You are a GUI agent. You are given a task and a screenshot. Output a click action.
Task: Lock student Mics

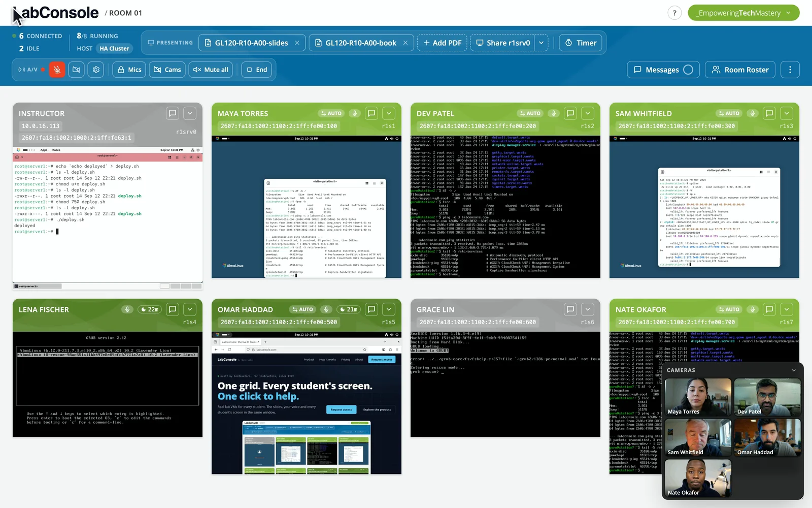point(129,70)
